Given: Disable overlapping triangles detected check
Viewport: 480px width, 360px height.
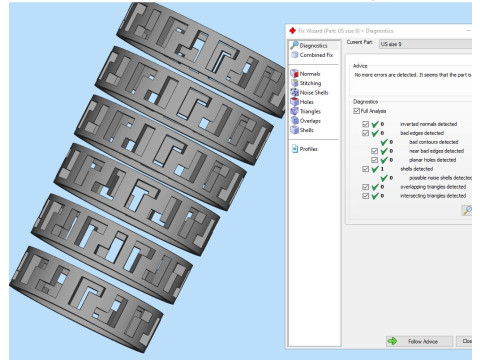Looking at the screenshot, I should click(x=365, y=187).
